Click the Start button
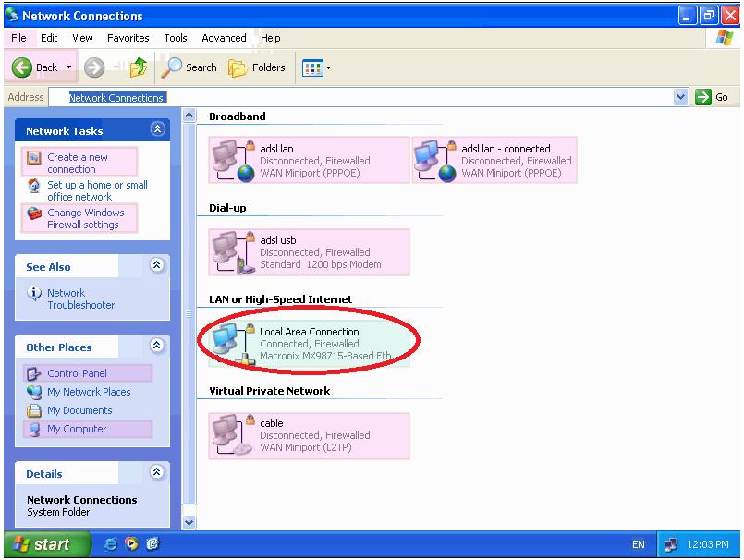The height and width of the screenshot is (560, 744). click(45, 545)
